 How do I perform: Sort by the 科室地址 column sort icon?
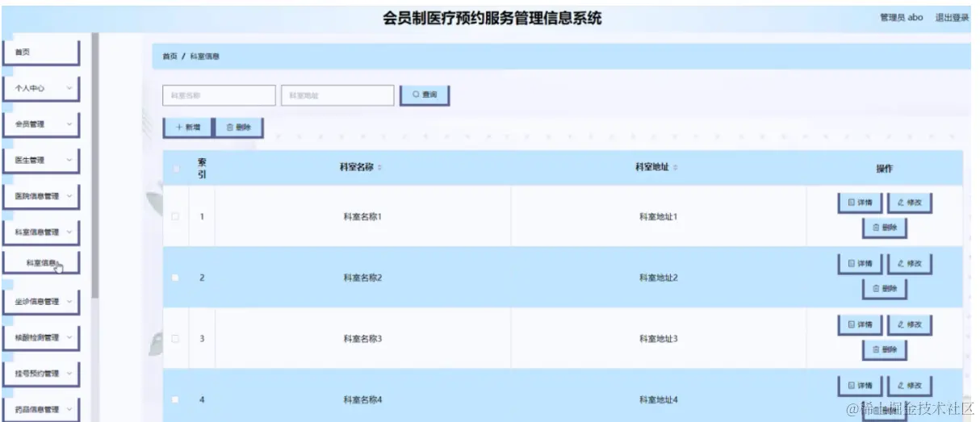click(x=676, y=168)
